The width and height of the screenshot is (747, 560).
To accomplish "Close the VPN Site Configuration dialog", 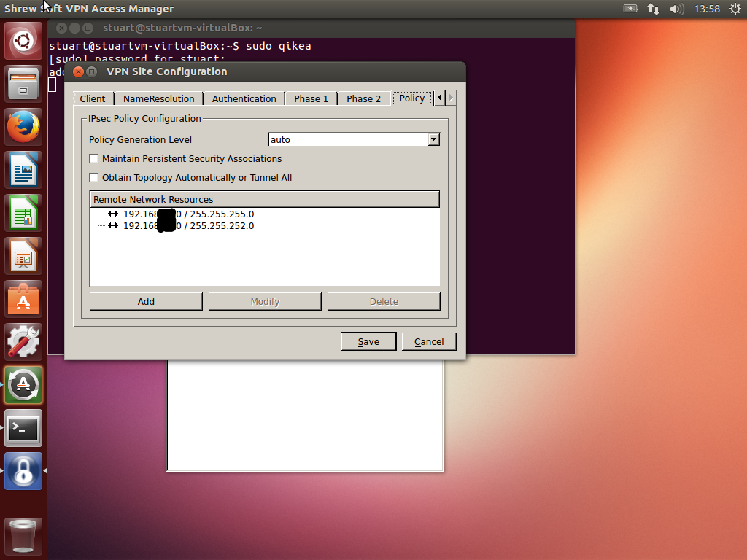I will (x=79, y=72).
